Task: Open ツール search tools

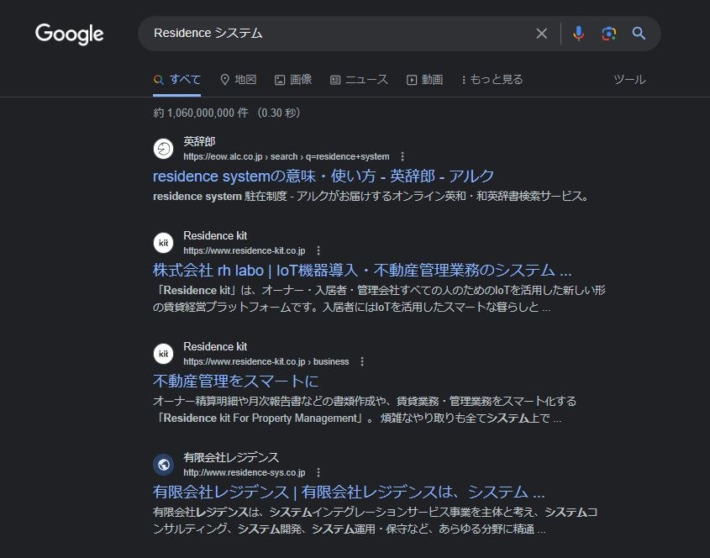Action: (629, 80)
